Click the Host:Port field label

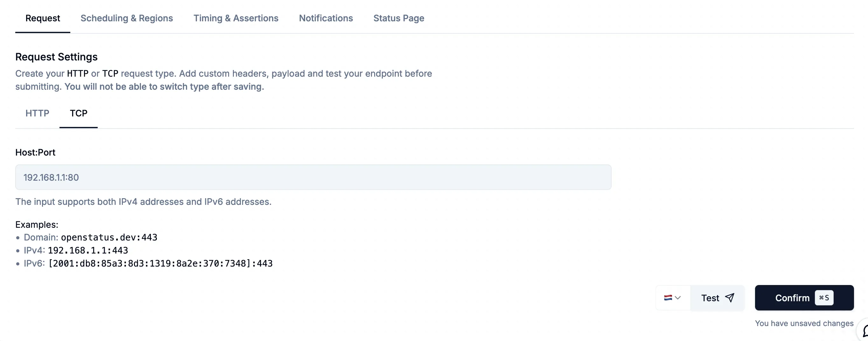[x=35, y=152]
